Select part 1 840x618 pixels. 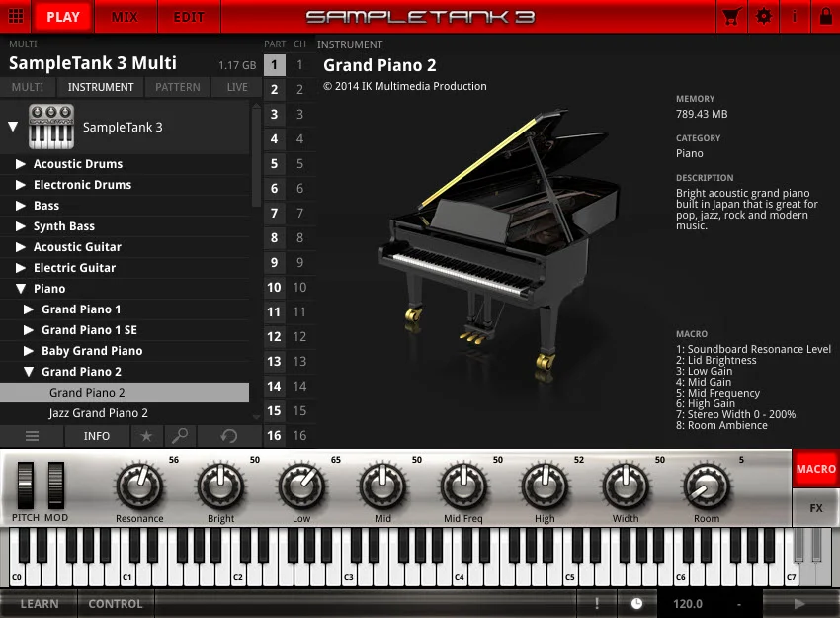(x=274, y=65)
